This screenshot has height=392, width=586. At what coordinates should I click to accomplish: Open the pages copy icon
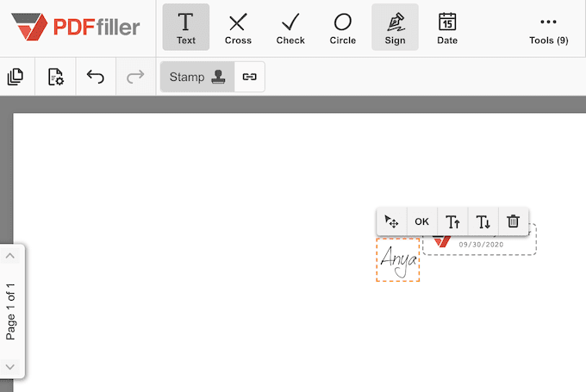click(x=16, y=77)
